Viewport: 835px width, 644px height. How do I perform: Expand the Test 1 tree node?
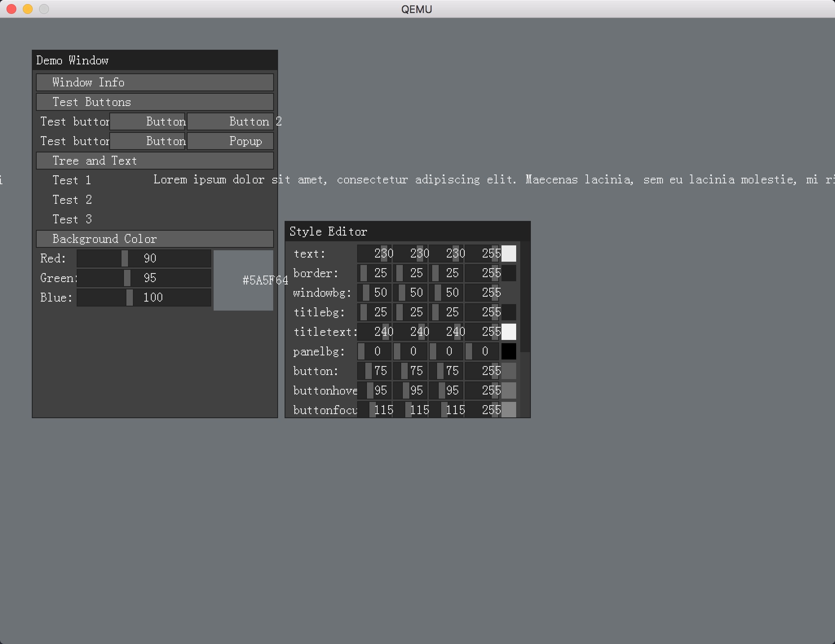point(71,180)
